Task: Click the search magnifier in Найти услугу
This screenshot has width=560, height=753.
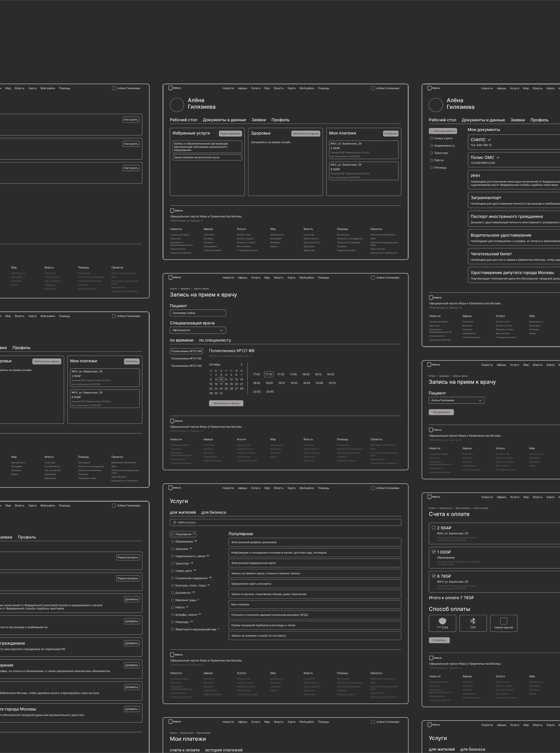Action: (x=175, y=522)
